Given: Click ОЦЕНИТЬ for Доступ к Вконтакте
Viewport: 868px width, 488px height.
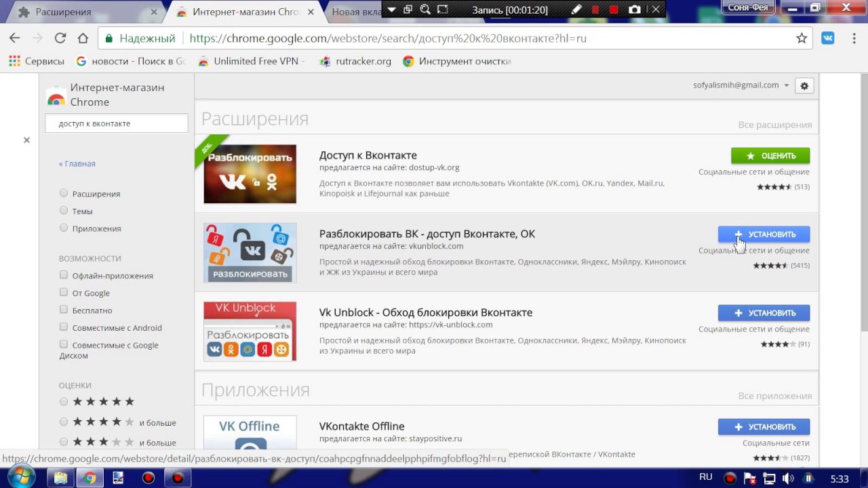Looking at the screenshot, I should pyautogui.click(x=770, y=156).
